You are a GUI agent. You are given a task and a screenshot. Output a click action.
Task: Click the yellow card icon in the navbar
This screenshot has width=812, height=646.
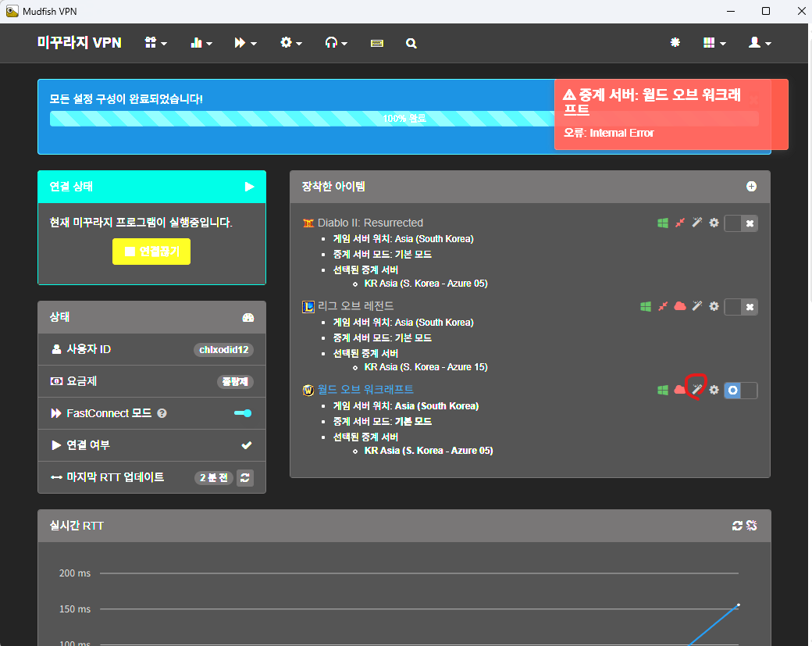377,43
